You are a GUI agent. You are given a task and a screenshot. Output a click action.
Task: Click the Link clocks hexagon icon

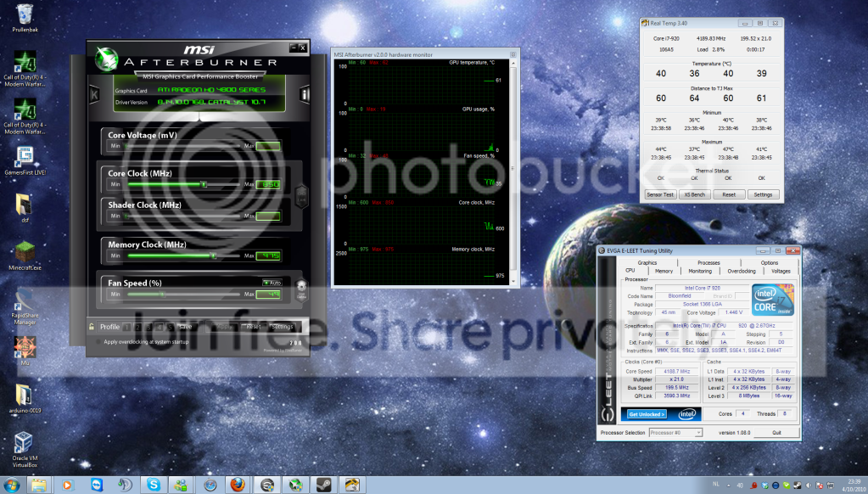pos(302,195)
